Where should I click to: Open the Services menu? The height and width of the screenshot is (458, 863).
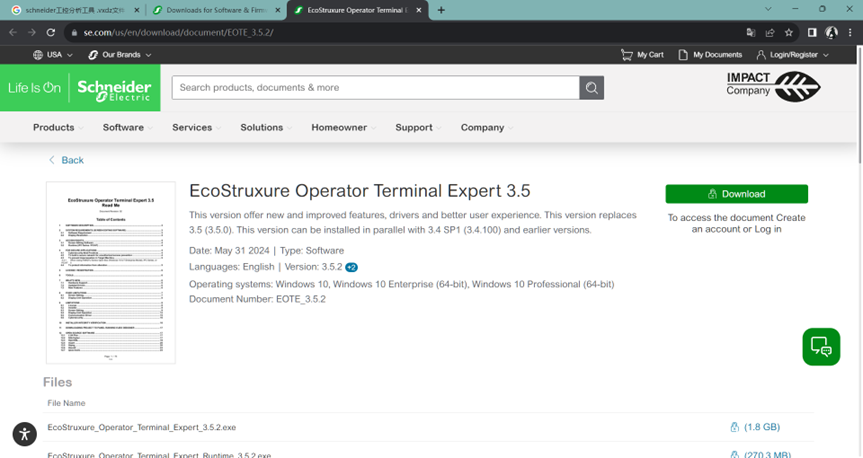(196, 127)
